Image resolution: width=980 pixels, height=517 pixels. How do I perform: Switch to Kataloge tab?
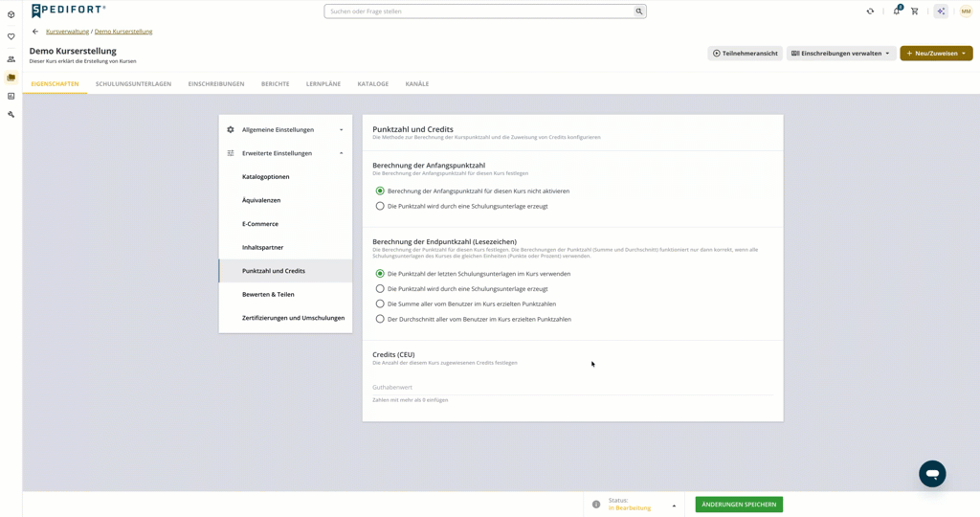[x=373, y=83]
